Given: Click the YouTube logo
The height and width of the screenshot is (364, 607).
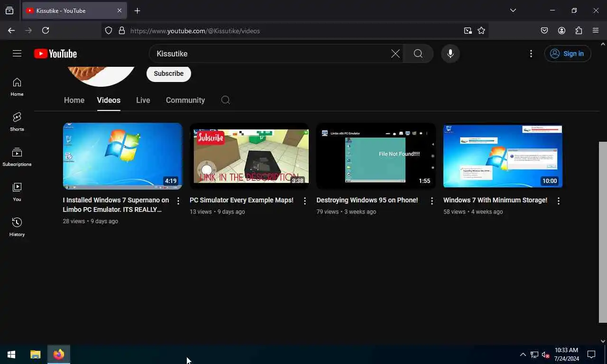Looking at the screenshot, I should (55, 54).
